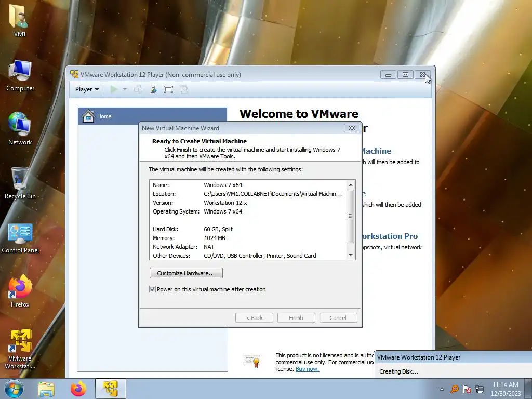Open the VM1 desktop folder icon
The image size is (532, 399).
(x=20, y=20)
